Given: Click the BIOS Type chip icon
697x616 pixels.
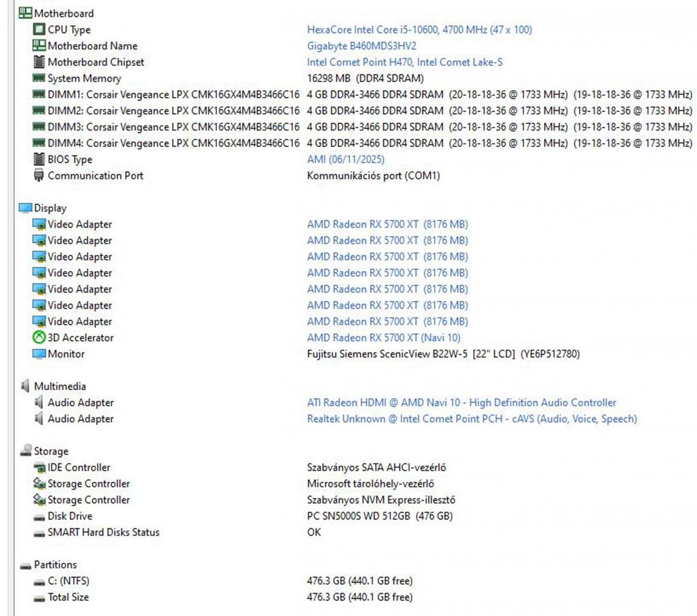Looking at the screenshot, I should pos(39,159).
